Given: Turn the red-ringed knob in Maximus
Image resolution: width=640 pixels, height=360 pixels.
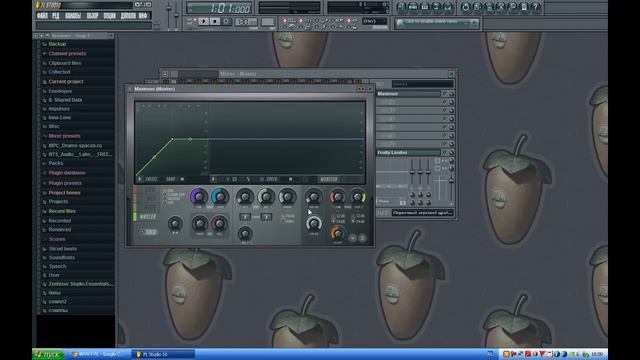Looking at the screenshot, I should point(337,197).
